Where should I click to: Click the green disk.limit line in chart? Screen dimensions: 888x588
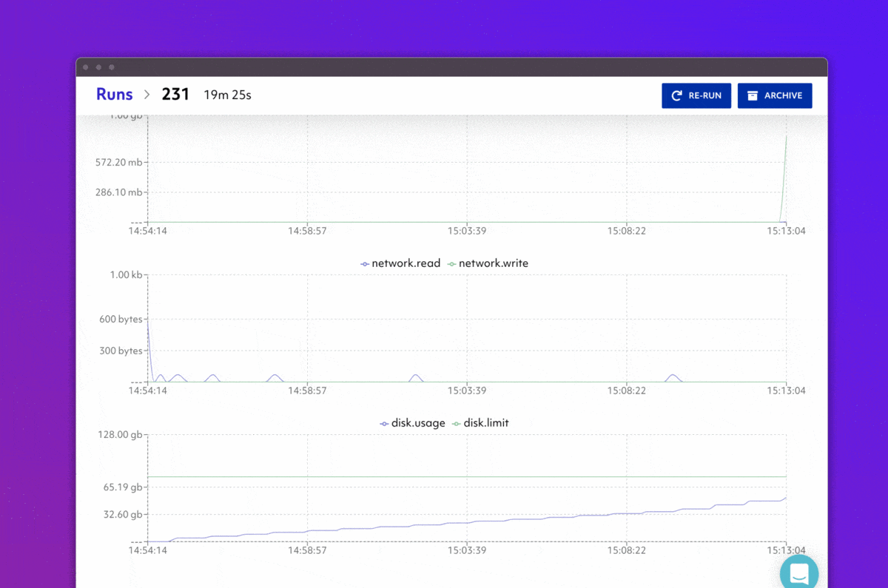pyautogui.click(x=467, y=477)
